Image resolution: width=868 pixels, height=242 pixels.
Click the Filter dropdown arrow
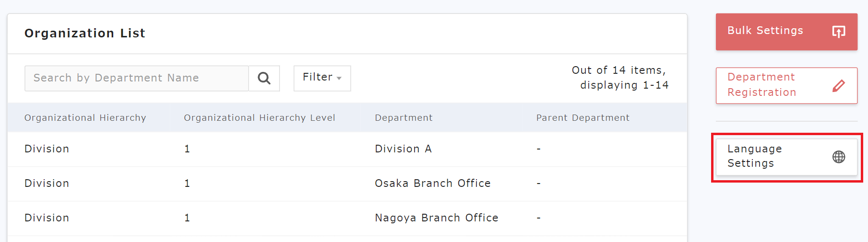339,78
